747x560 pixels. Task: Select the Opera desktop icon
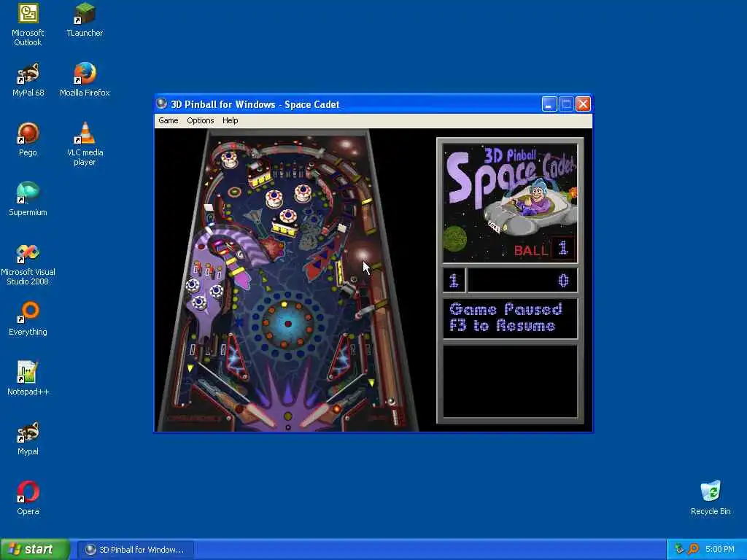pyautogui.click(x=28, y=498)
